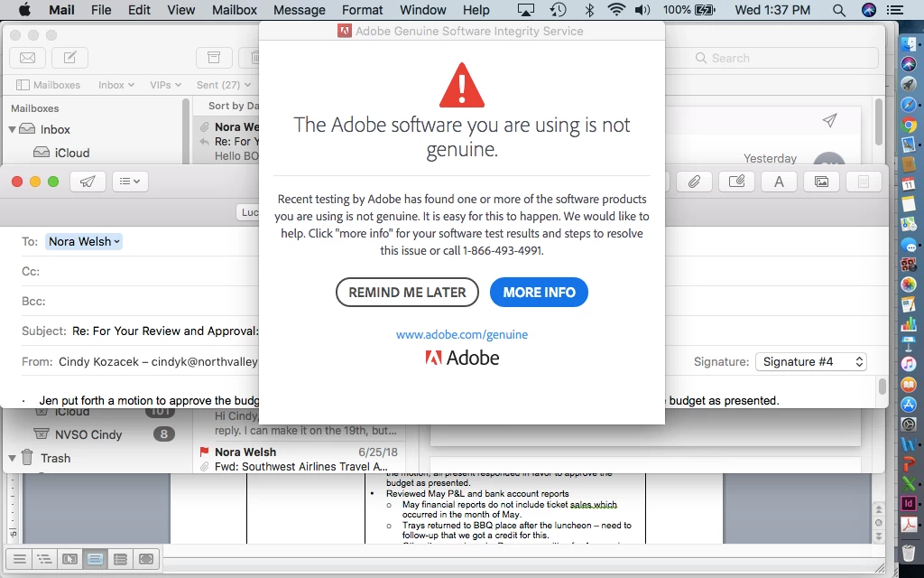Show the Format bar with the A button
Screen dimensions: 924x578
[x=779, y=181]
